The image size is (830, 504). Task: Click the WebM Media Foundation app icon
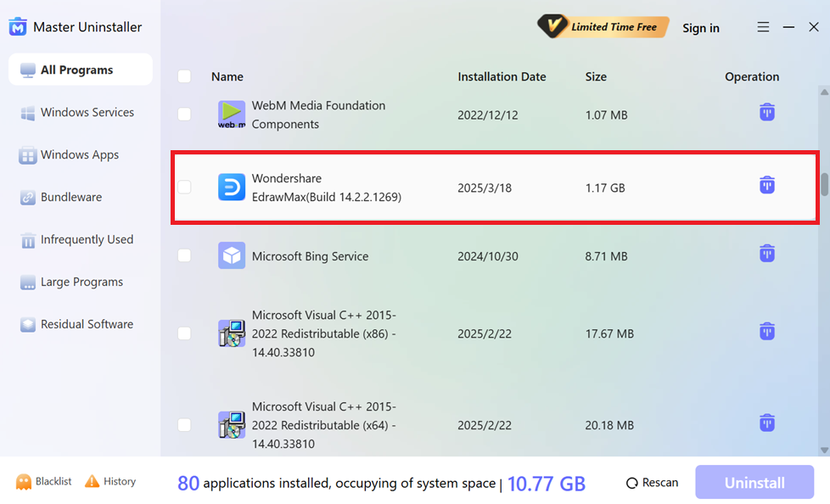coord(232,115)
